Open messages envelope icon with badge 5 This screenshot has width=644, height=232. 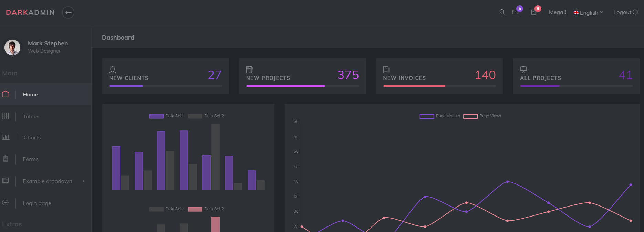(x=516, y=12)
